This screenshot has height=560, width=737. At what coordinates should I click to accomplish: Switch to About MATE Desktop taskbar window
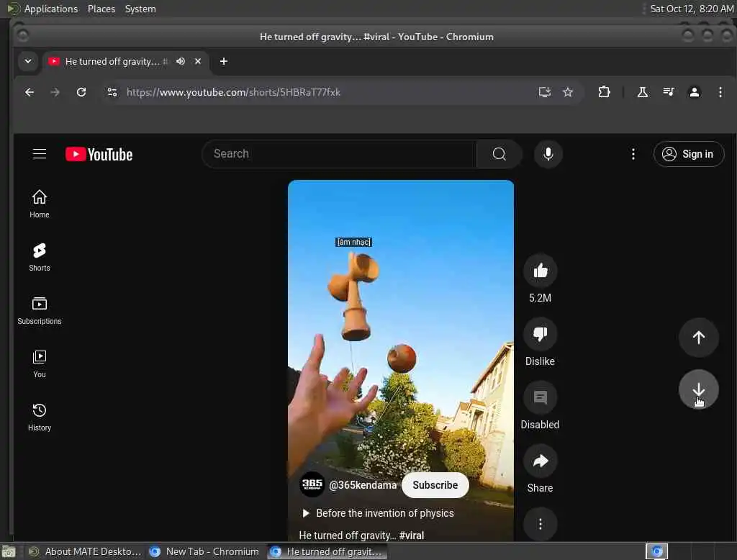(x=85, y=551)
